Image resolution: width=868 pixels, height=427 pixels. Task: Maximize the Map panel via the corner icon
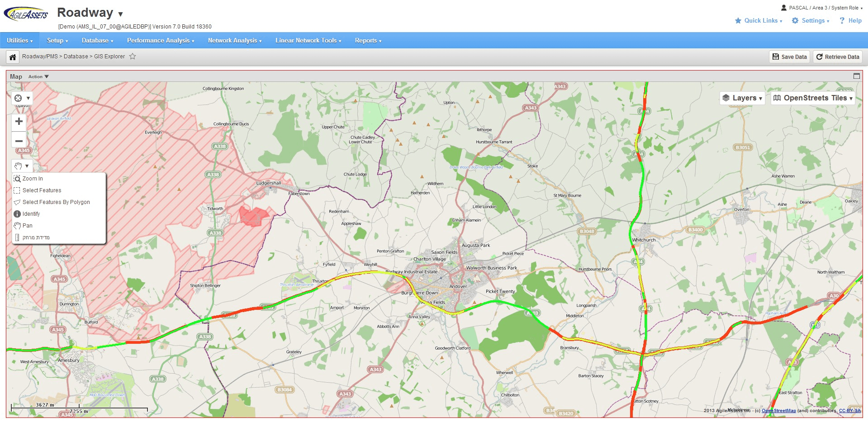[x=856, y=76]
